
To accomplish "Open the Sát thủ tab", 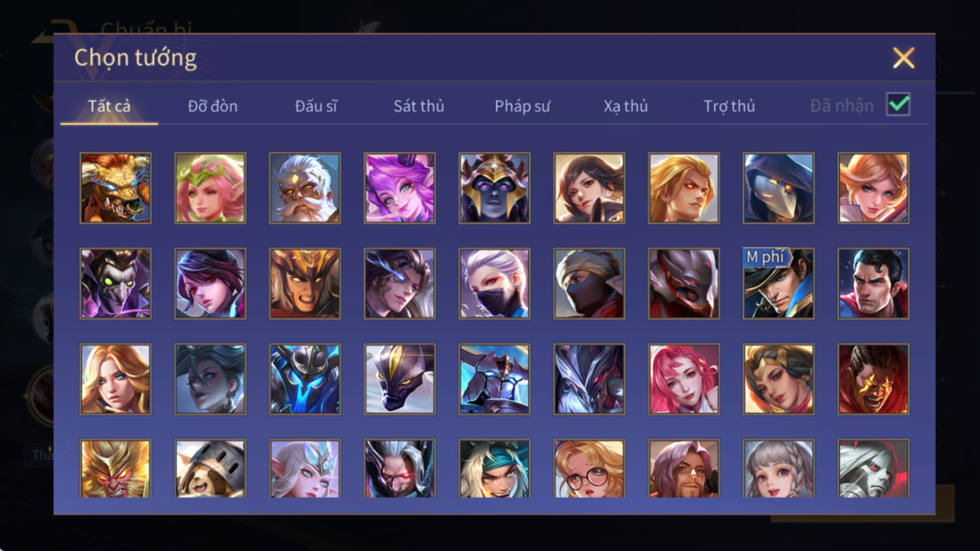I will [418, 106].
